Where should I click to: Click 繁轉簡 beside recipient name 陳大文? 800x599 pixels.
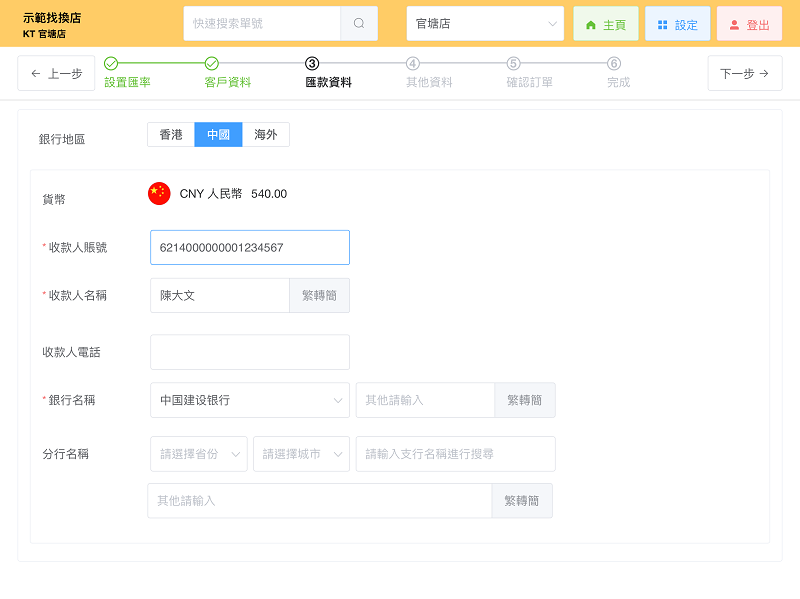(x=319, y=296)
